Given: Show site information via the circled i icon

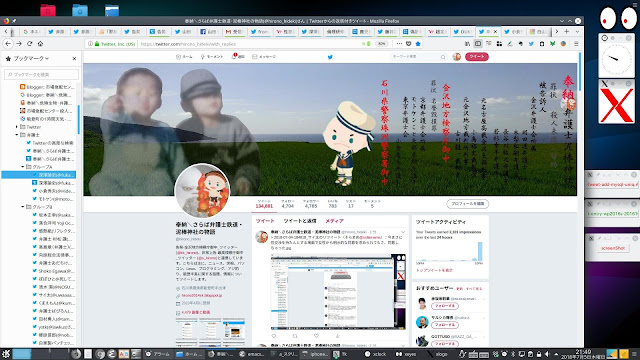Looking at the screenshot, I should coord(90,44).
